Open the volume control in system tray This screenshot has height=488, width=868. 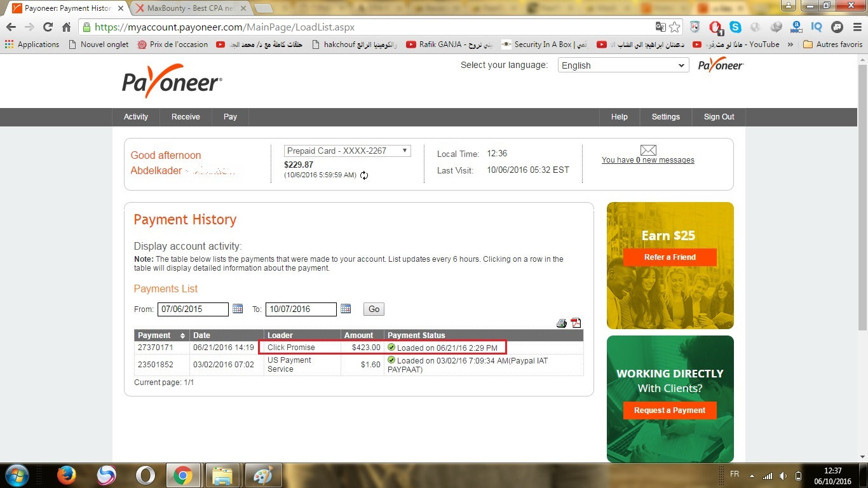point(783,475)
